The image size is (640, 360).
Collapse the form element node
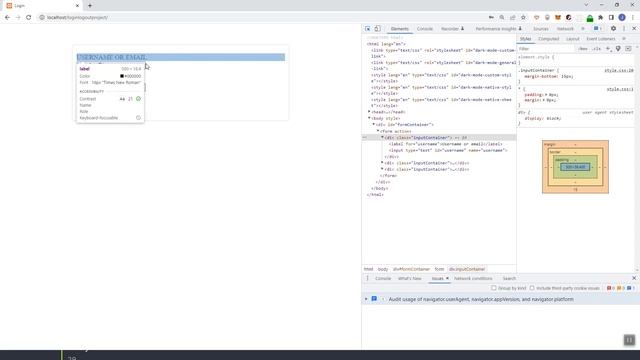point(378,131)
